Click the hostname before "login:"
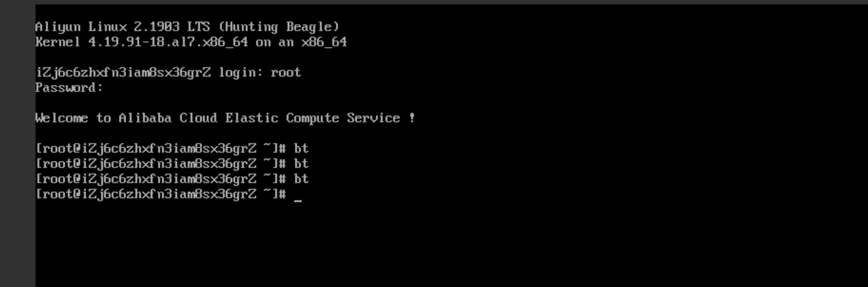This screenshot has width=868, height=287. [123, 73]
